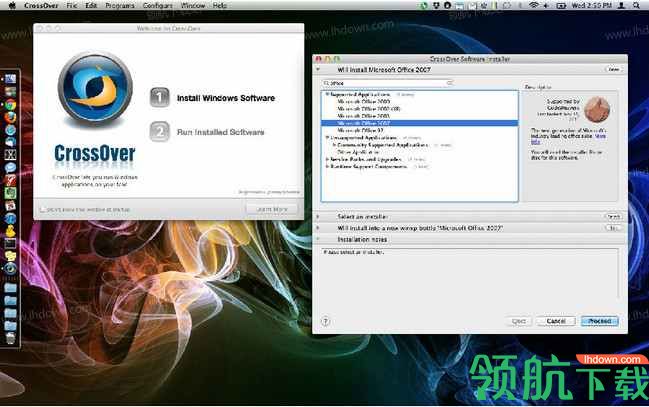Click the numbered 2 Run Installed Software icon
The height and width of the screenshot is (407, 649).
point(159,132)
